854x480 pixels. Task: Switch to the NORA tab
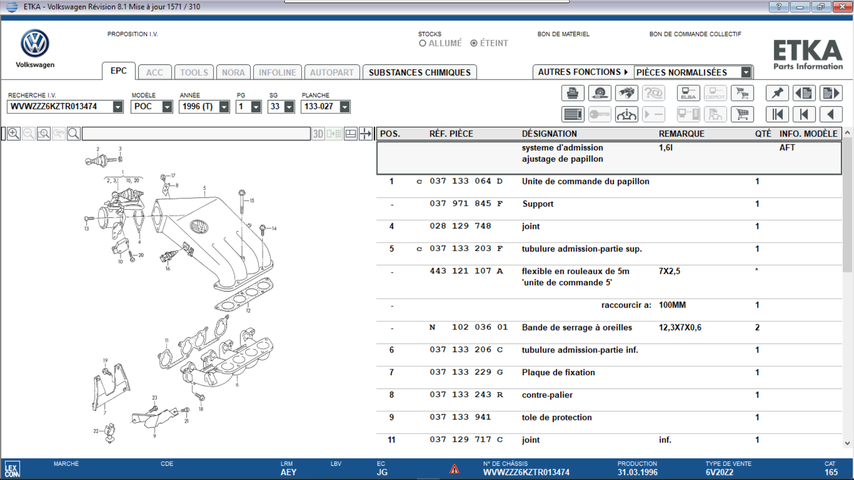pyautogui.click(x=233, y=72)
